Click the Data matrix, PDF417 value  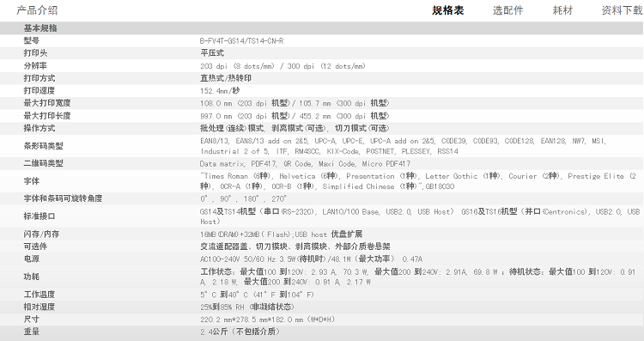click(305, 163)
